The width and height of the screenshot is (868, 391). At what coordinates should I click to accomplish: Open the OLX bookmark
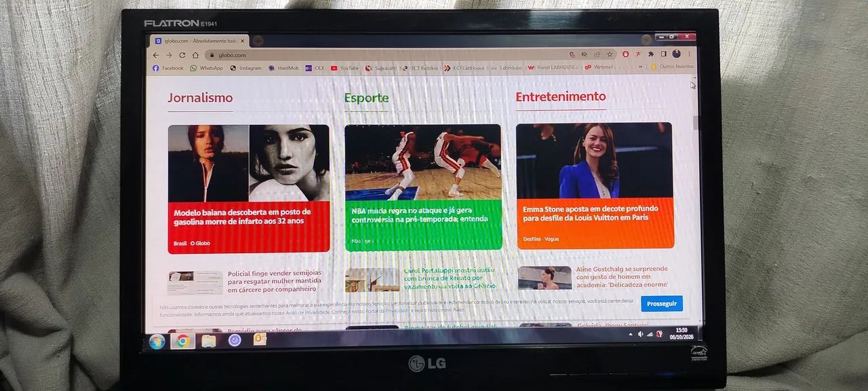point(315,68)
